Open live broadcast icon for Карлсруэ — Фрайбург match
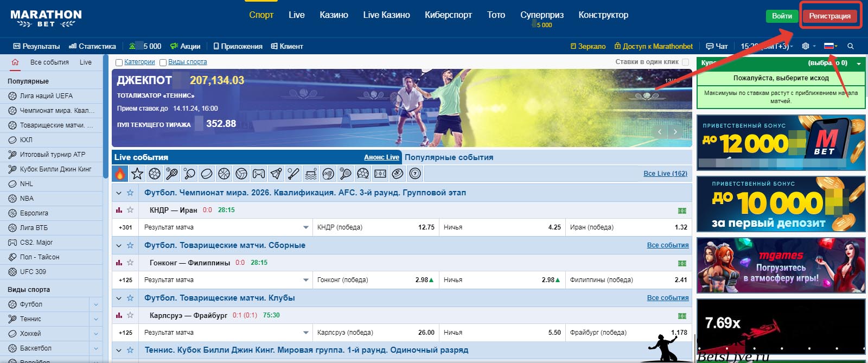The image size is (868, 363). [682, 316]
